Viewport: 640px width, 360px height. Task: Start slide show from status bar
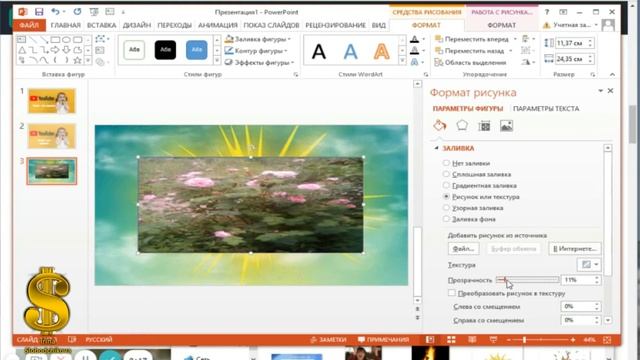coord(493,340)
